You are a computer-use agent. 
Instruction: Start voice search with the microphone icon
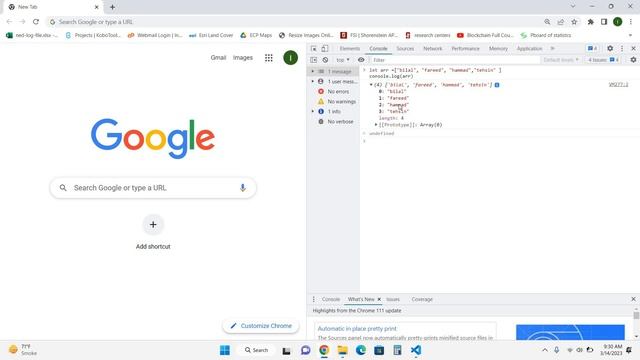[242, 188]
